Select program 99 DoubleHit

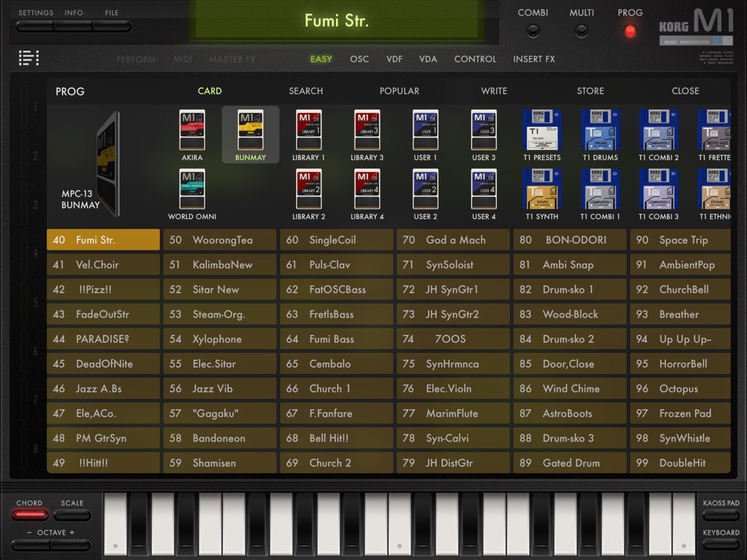[x=680, y=463]
